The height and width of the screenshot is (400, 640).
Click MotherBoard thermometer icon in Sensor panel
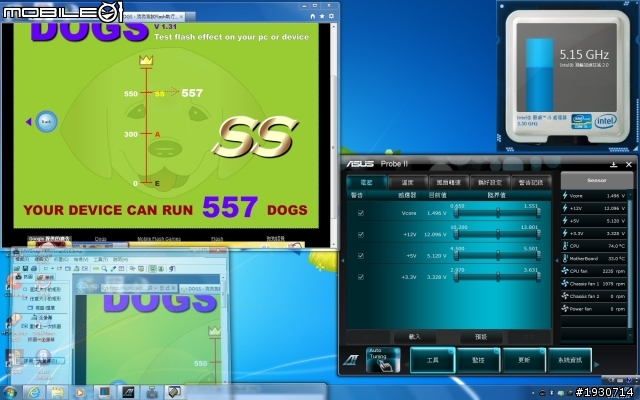tap(565, 258)
